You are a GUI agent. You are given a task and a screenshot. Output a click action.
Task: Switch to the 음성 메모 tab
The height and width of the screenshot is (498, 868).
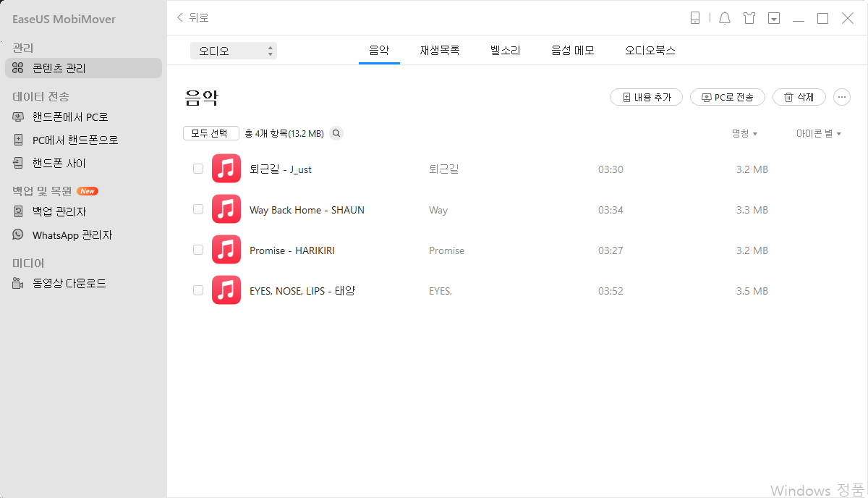coord(573,51)
